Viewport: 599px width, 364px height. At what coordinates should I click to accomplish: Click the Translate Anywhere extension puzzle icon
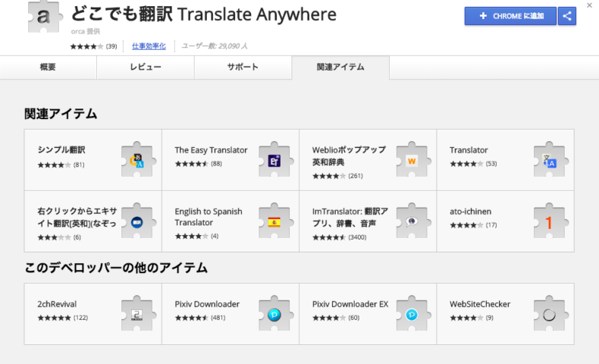(x=44, y=17)
